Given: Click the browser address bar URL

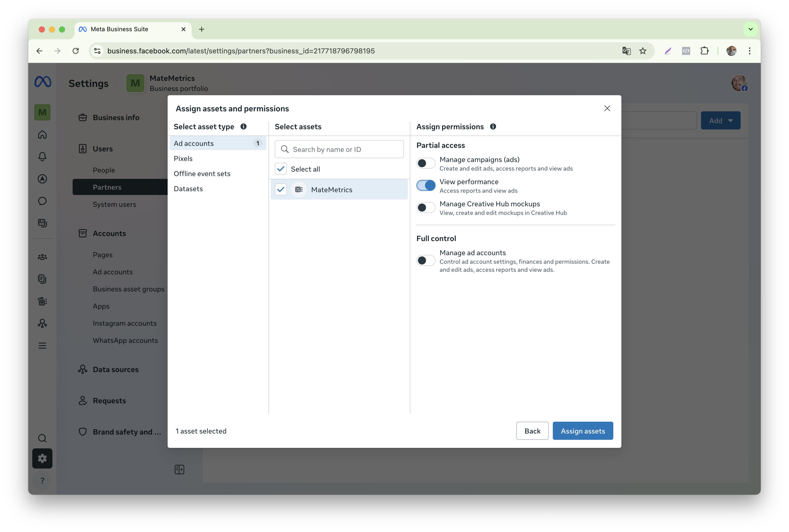Looking at the screenshot, I should (x=241, y=51).
